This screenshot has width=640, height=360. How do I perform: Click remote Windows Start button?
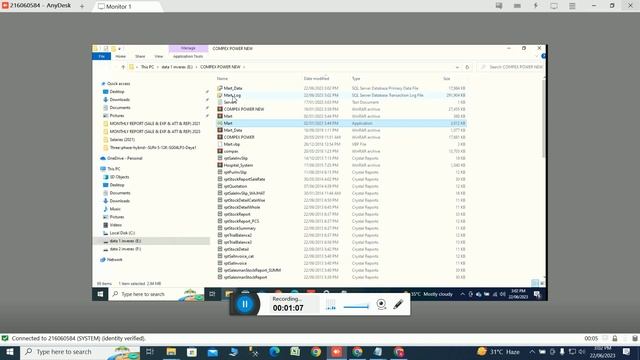[x=100, y=294]
